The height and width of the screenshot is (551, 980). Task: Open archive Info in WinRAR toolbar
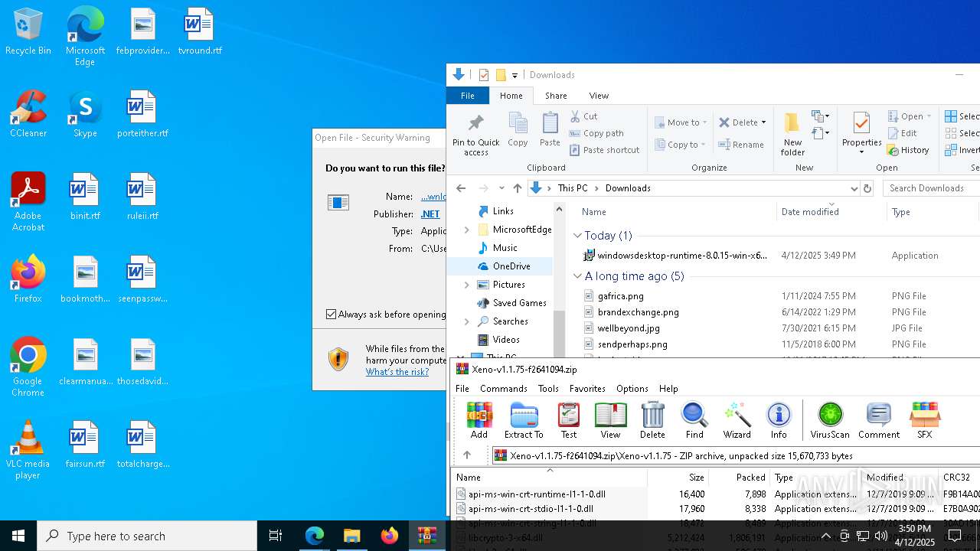[x=779, y=420]
